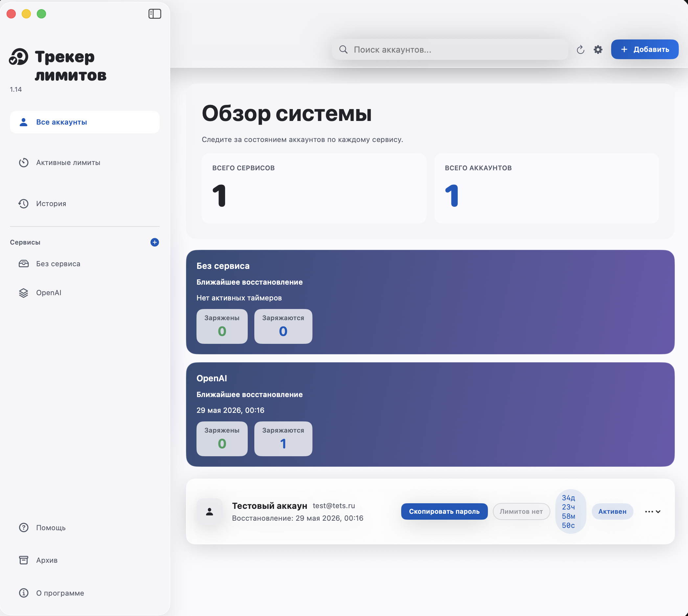
Task: Focus the Поиск аккаунтов search field
Action: (450, 49)
